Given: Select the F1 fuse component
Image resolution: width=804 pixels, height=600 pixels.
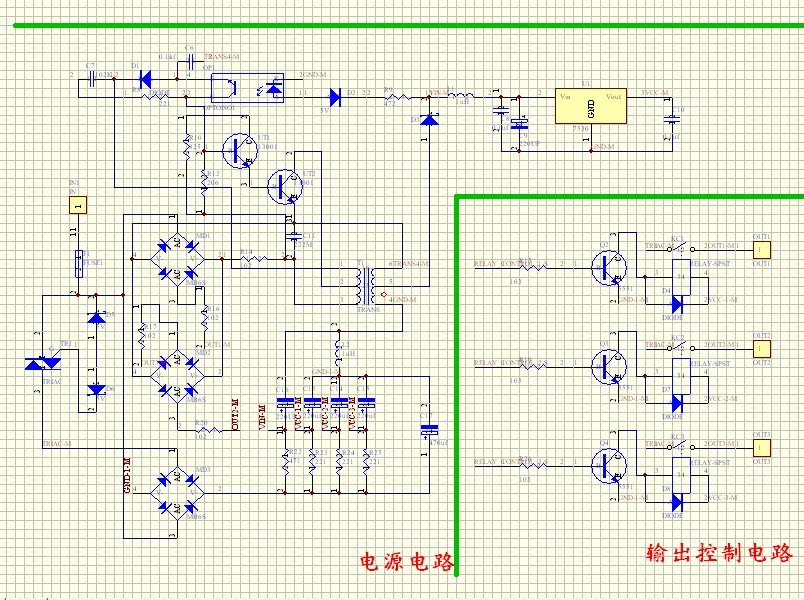Looking at the screenshot, I should tap(79, 264).
